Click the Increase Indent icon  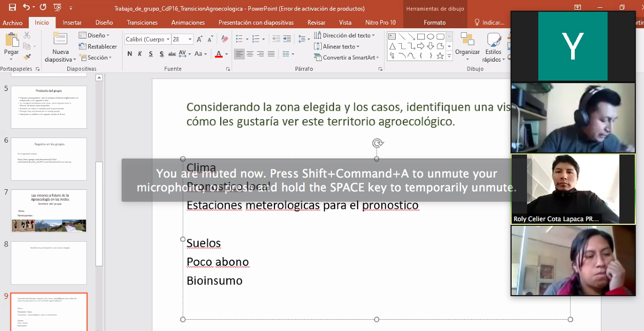pyautogui.click(x=286, y=39)
